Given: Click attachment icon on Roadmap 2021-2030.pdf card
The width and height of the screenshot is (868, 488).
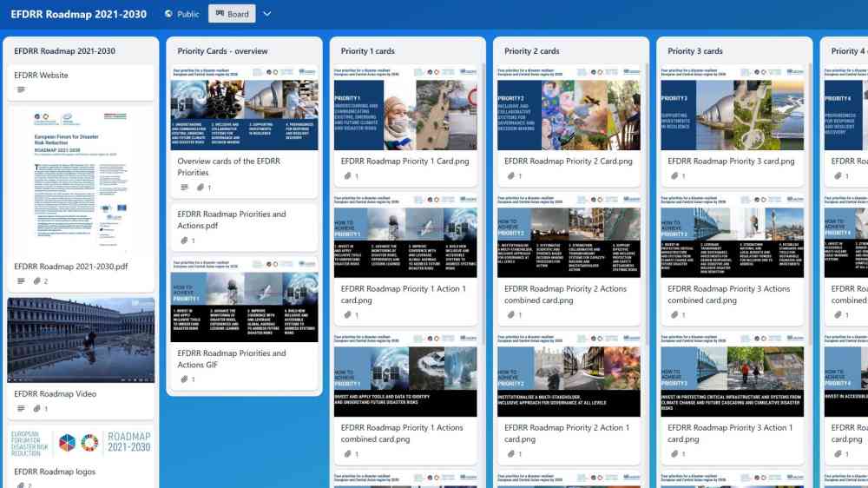Looking at the screenshot, I should [36, 281].
